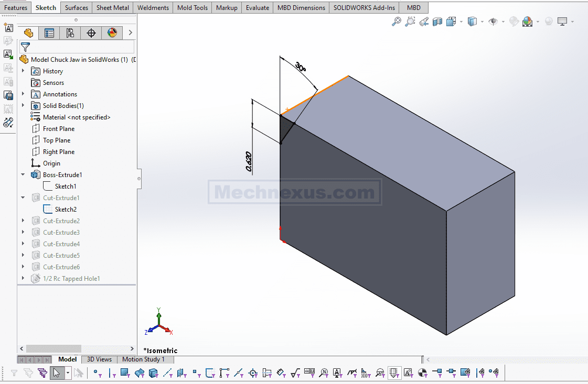Screen dimensions: 588x384
Task: Click the Zoom to Area icon
Action: click(410, 21)
